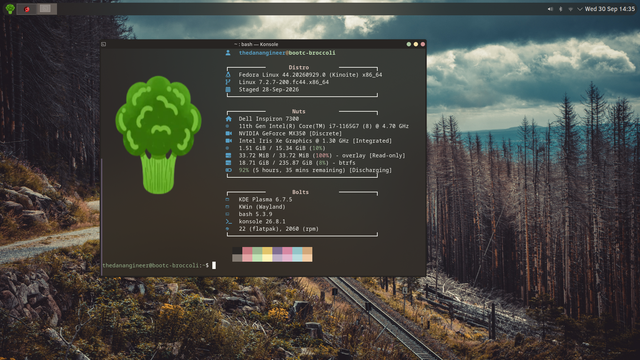
Task: Click the shell prompt input line
Action: pyautogui.click(x=159, y=265)
